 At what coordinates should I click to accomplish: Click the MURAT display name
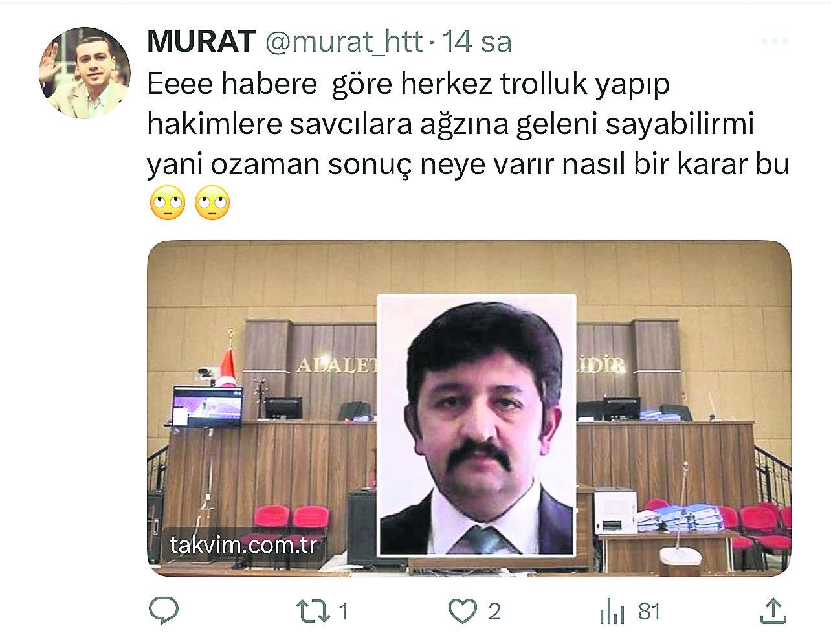[x=201, y=41]
